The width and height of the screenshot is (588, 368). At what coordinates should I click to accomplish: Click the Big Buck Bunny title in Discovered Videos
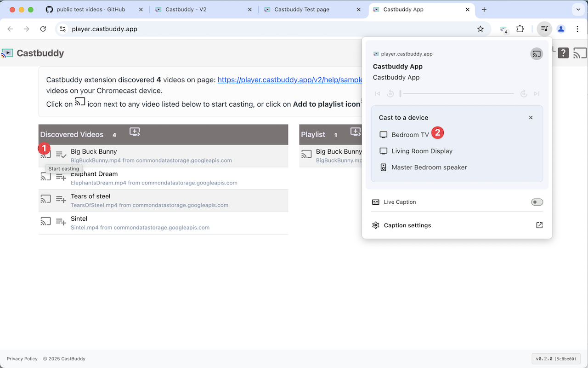click(94, 151)
